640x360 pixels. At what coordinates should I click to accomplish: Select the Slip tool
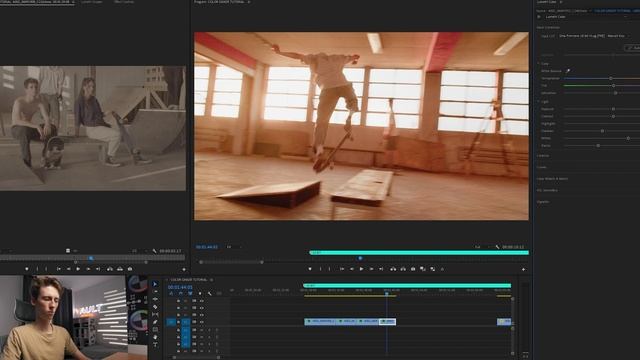click(x=155, y=314)
